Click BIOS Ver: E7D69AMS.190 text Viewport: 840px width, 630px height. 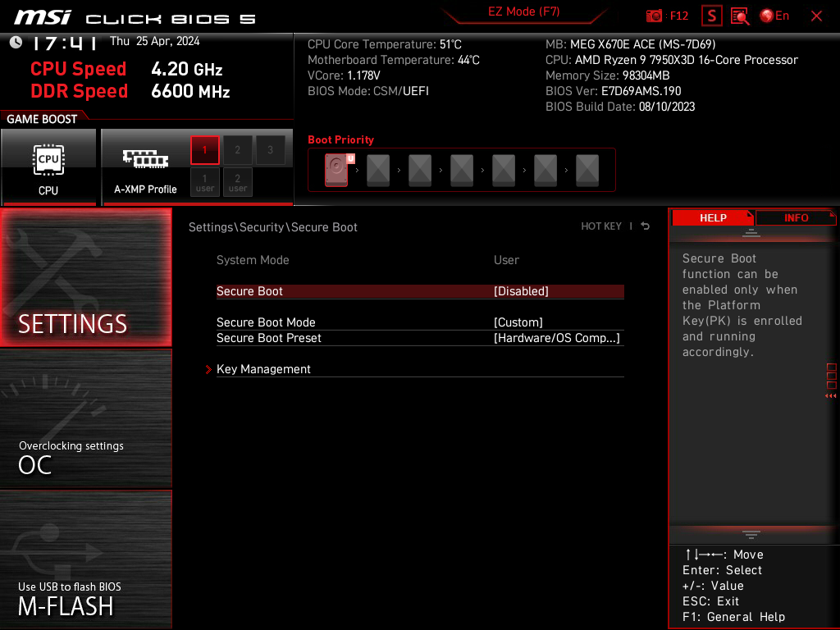point(613,91)
